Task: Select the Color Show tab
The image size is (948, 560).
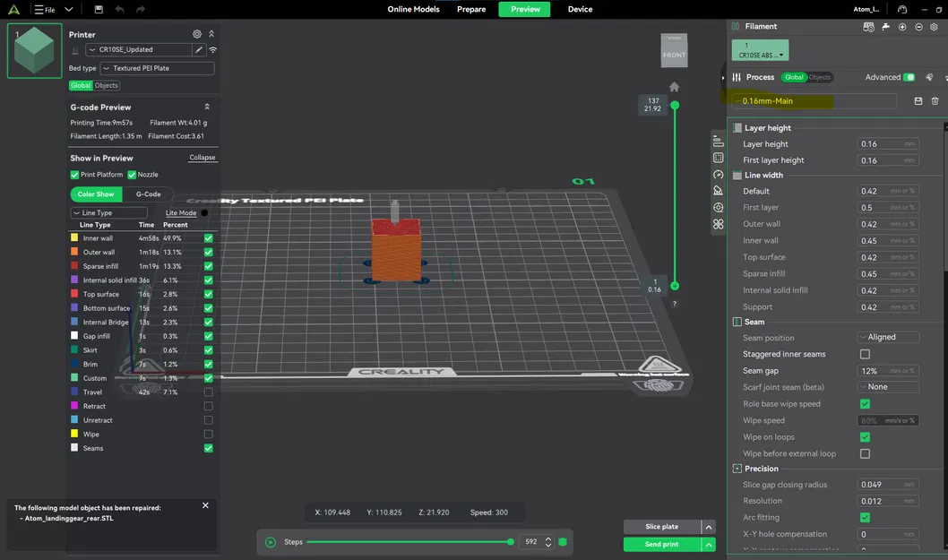Action: click(96, 194)
